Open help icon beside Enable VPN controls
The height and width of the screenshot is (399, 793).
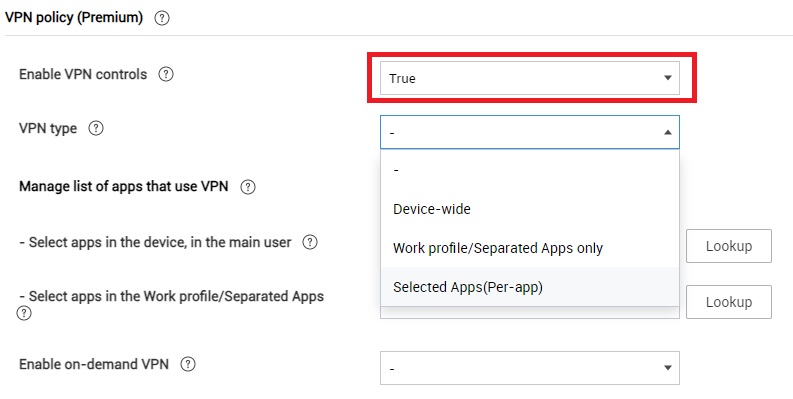point(166,74)
